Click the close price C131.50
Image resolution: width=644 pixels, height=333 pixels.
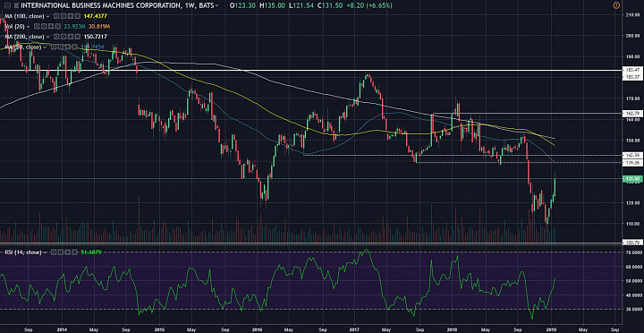tap(330, 5)
